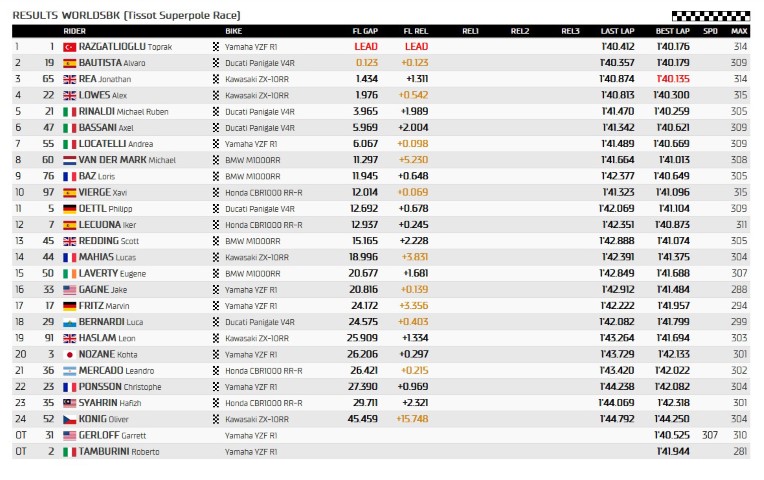Click the Argentine flag beside Mercado

69,370
